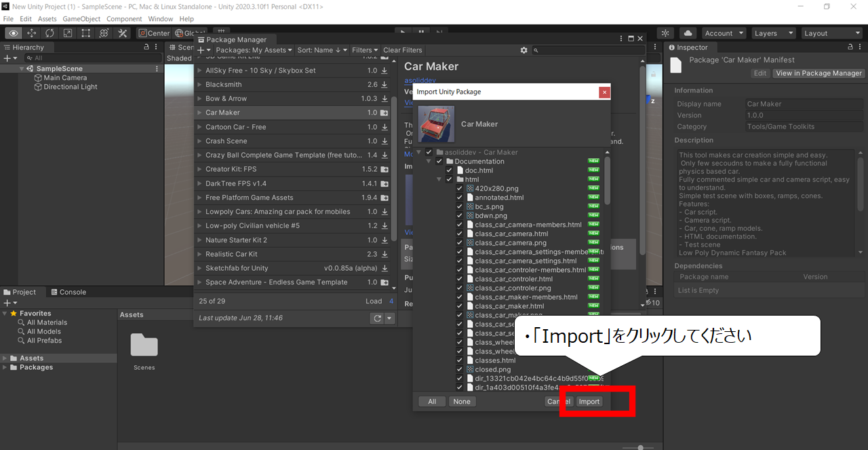The image size is (868, 450).
Task: Uncheck the asoliddev - Car Maker root checkbox
Action: pos(429,152)
